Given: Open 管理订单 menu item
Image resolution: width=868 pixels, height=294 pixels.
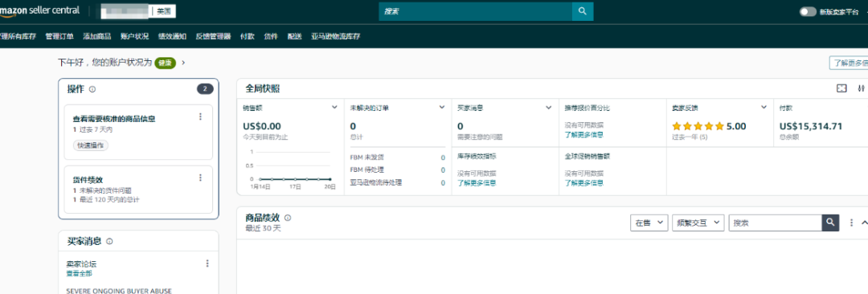Looking at the screenshot, I should 59,36.
